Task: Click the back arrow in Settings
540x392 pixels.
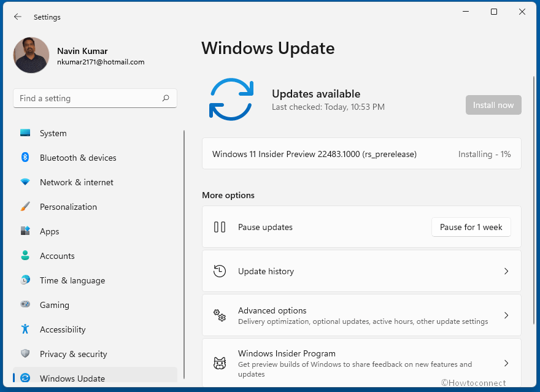Action: click(x=18, y=17)
